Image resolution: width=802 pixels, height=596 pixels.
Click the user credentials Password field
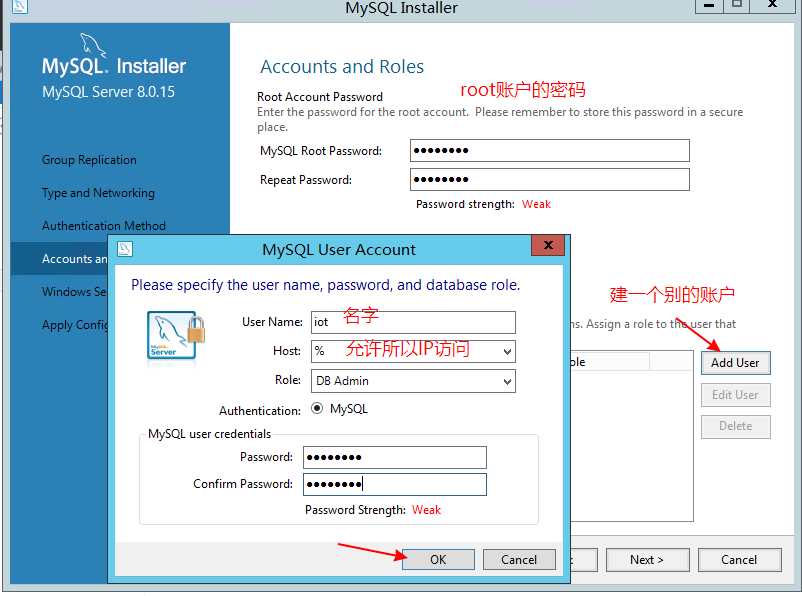pyautogui.click(x=395, y=457)
